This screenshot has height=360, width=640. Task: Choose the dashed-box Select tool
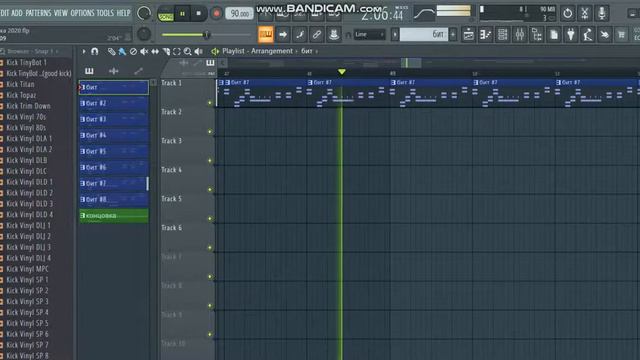pos(176,51)
